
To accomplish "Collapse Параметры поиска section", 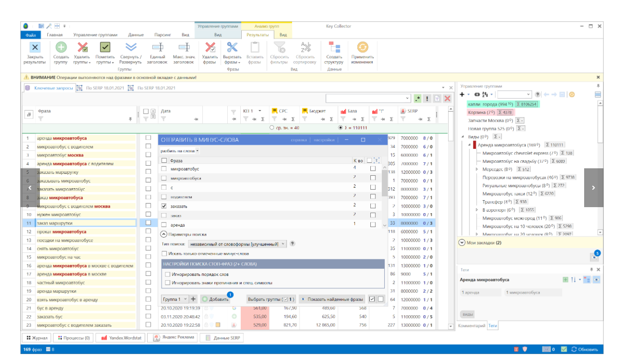I will [x=164, y=234].
